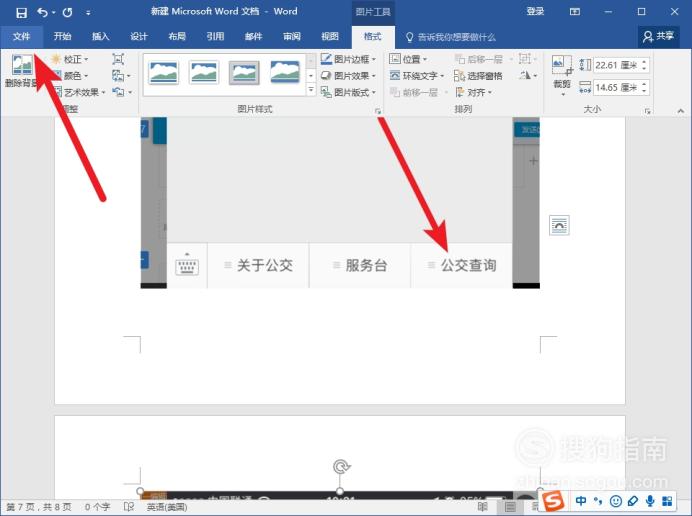Switch to the 插入 (Insert) tab

click(101, 36)
